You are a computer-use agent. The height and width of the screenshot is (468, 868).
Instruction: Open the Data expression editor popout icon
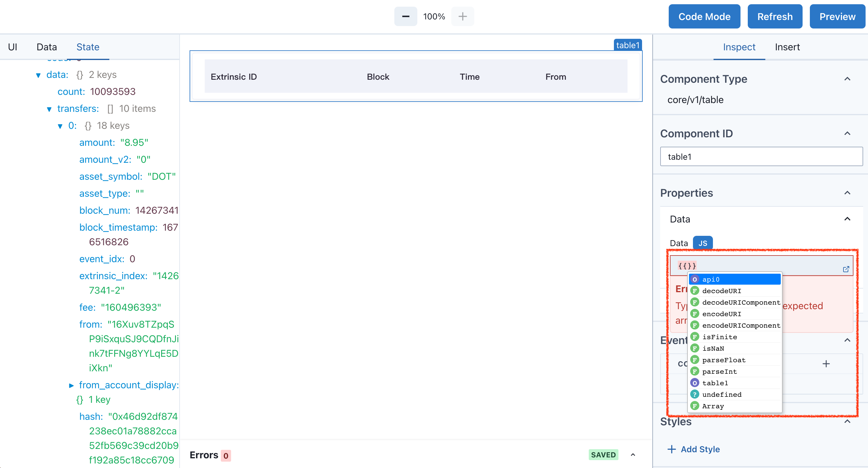pos(846,269)
